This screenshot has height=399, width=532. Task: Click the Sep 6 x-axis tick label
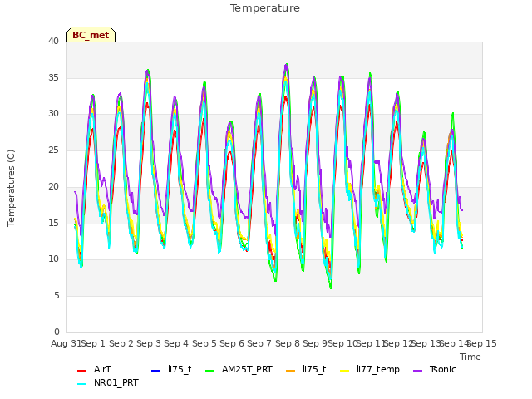pyautogui.click(x=232, y=343)
